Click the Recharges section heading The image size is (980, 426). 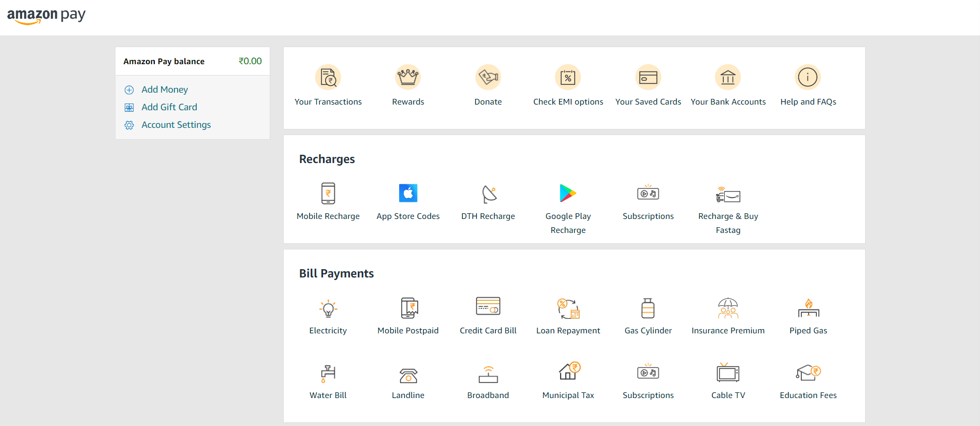click(327, 159)
